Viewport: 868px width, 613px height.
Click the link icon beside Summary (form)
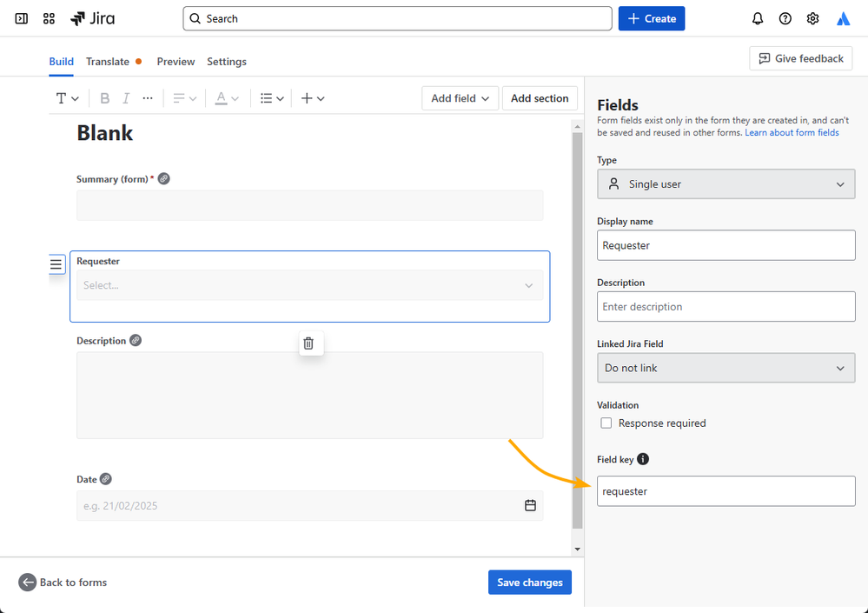click(x=164, y=179)
